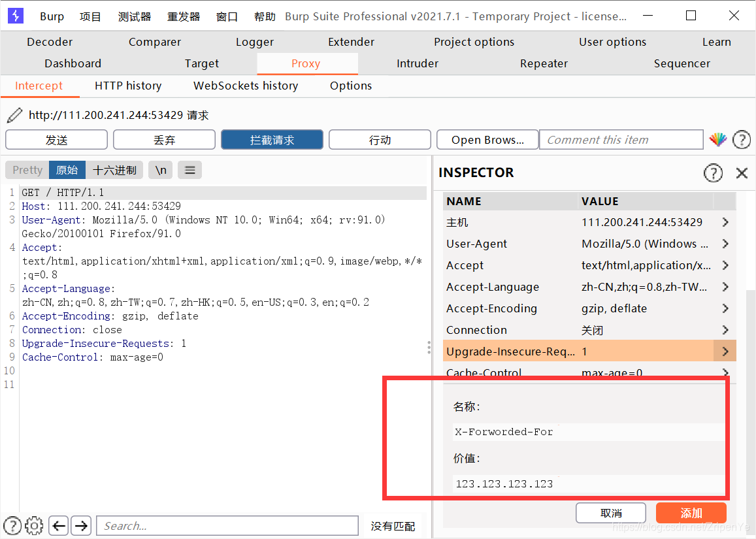This screenshot has width=756, height=539.
Task: Toggle the 拦截请求 intercept button
Action: point(272,140)
